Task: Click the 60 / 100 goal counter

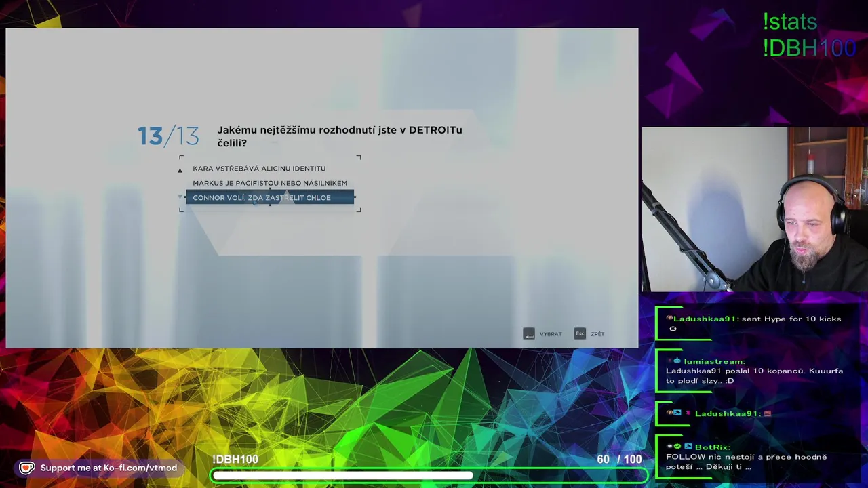Action: pyautogui.click(x=619, y=460)
